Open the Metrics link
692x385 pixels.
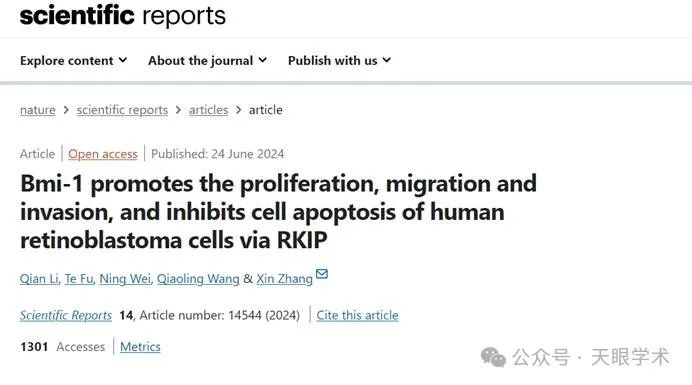coord(140,347)
